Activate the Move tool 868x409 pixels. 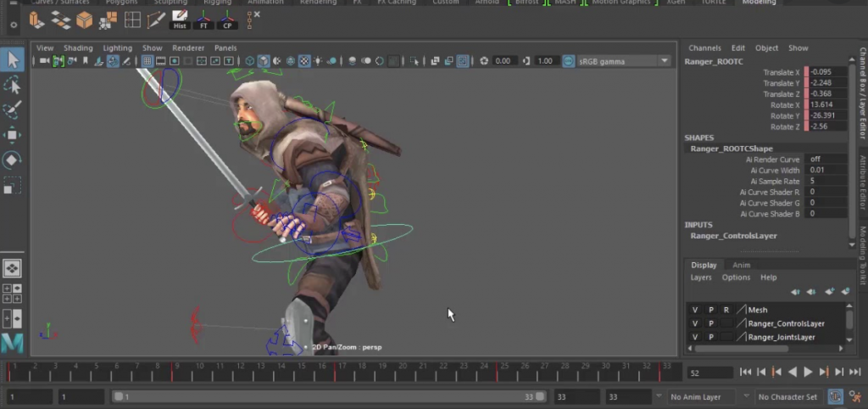point(12,135)
